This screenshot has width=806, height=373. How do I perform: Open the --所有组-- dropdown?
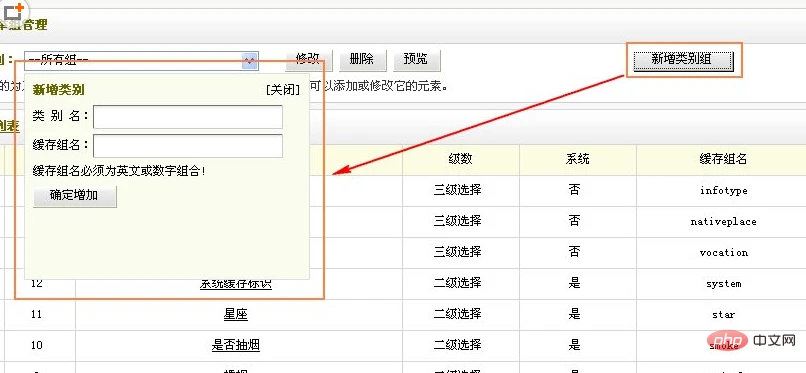coord(141,61)
